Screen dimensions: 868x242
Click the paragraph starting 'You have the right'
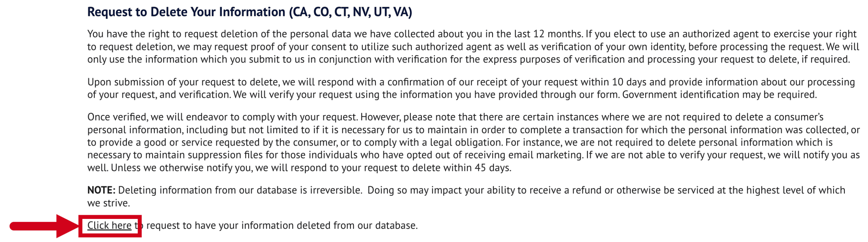point(473,46)
